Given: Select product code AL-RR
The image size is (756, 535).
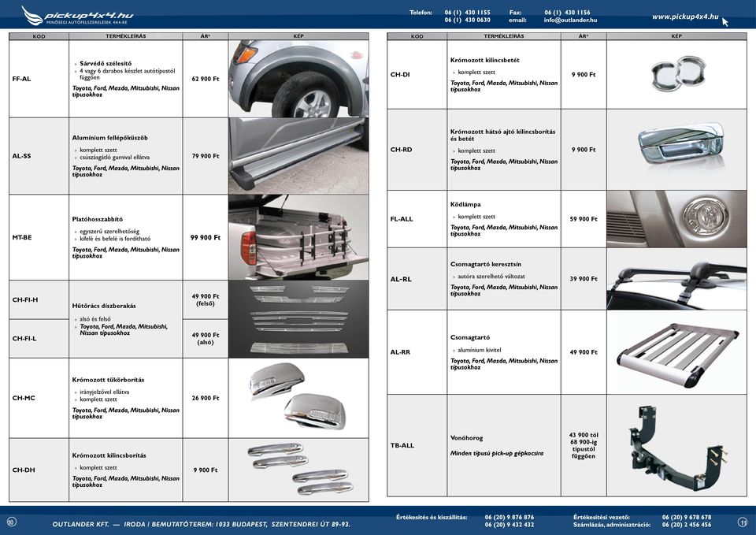Looking at the screenshot, I should pyautogui.click(x=400, y=352).
